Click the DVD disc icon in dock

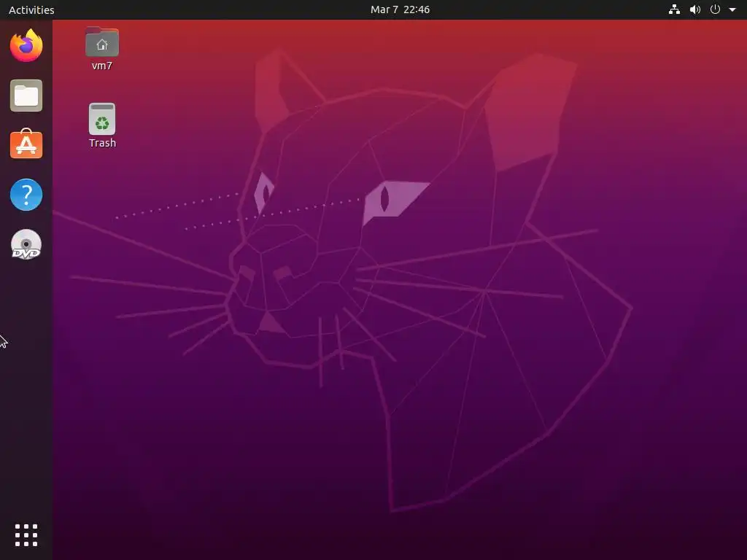click(26, 245)
